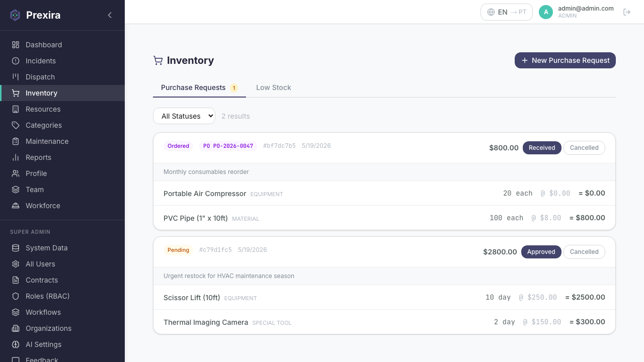This screenshot has width=644, height=362.
Task: Click the PVC Pipe (1" x 10ft) row
Action: point(384,218)
